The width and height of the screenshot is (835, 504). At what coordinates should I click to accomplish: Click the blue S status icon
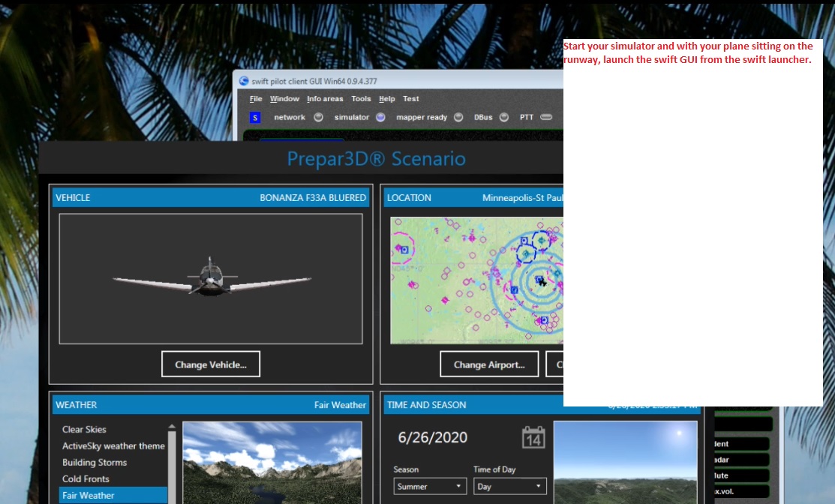[255, 118]
